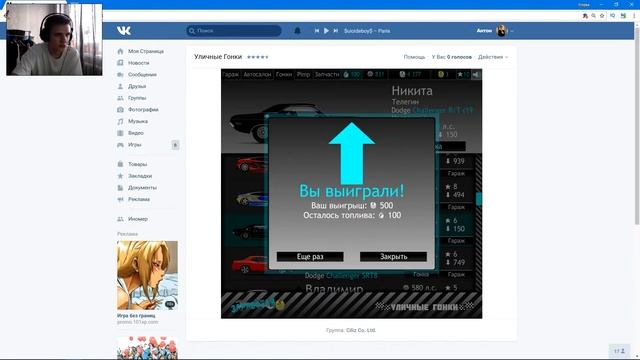Open the chat contacts counter at bottom right
The height and width of the screenshot is (360, 640).
point(620,351)
